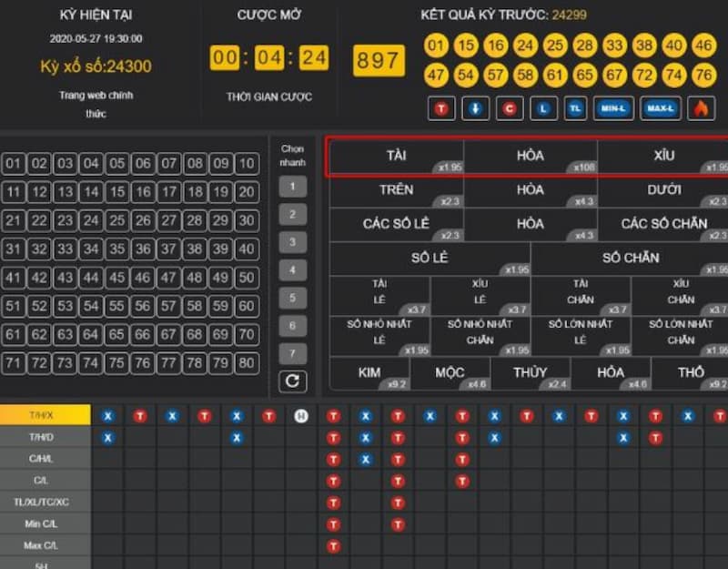This screenshot has height=569, width=728.
Task: Choose the KIM bet at x9.2
Action: click(x=369, y=373)
